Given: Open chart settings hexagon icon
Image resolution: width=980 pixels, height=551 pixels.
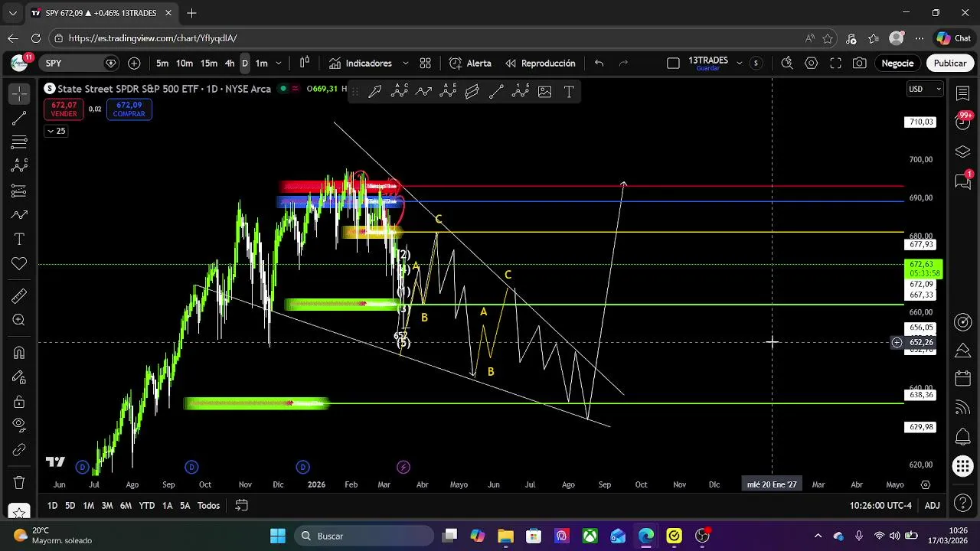Looking at the screenshot, I should [x=811, y=64].
